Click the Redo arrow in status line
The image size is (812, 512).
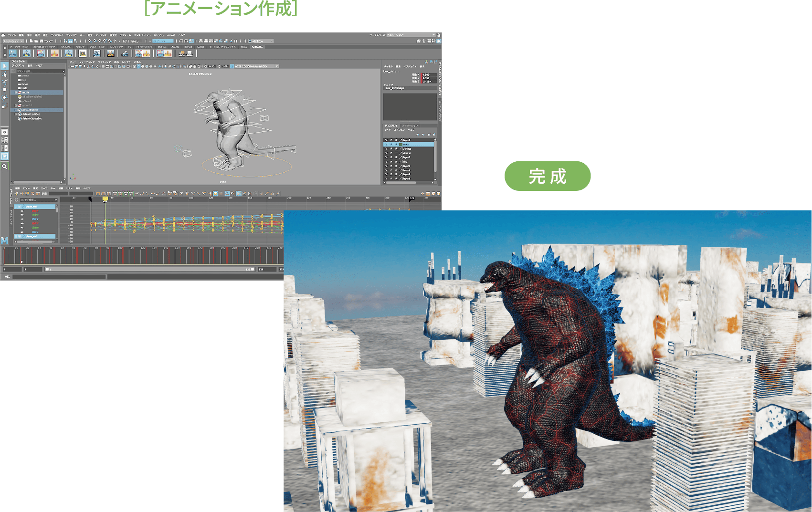[51, 41]
